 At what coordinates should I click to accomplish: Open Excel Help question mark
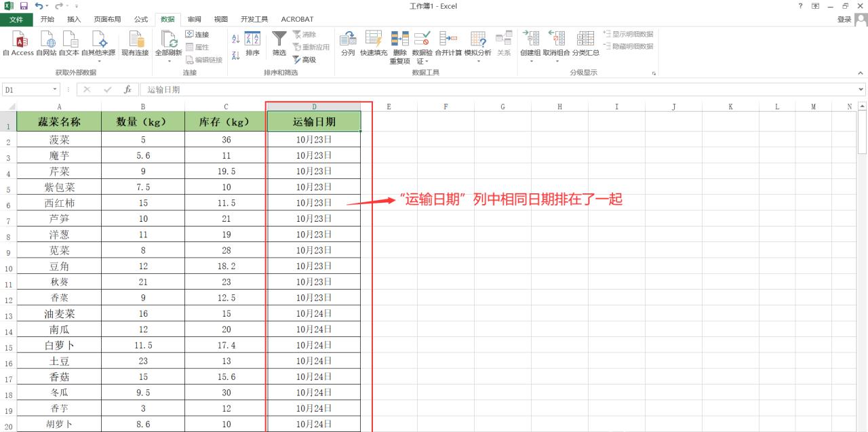[x=801, y=6]
